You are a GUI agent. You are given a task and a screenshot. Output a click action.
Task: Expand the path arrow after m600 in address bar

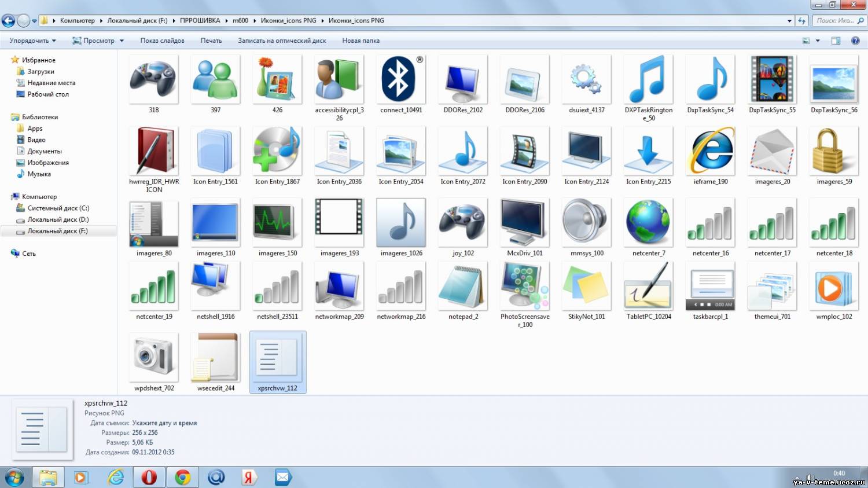coord(254,21)
